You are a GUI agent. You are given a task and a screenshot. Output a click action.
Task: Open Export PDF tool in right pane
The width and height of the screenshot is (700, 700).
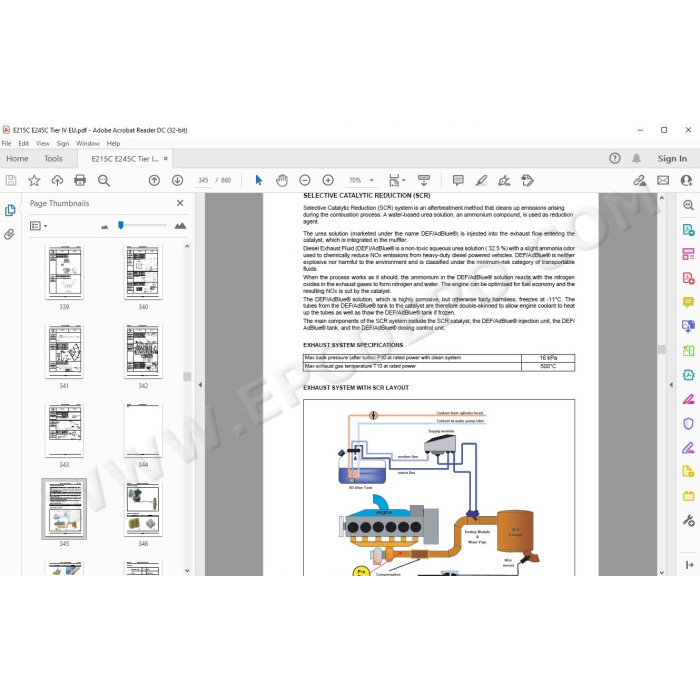(688, 230)
